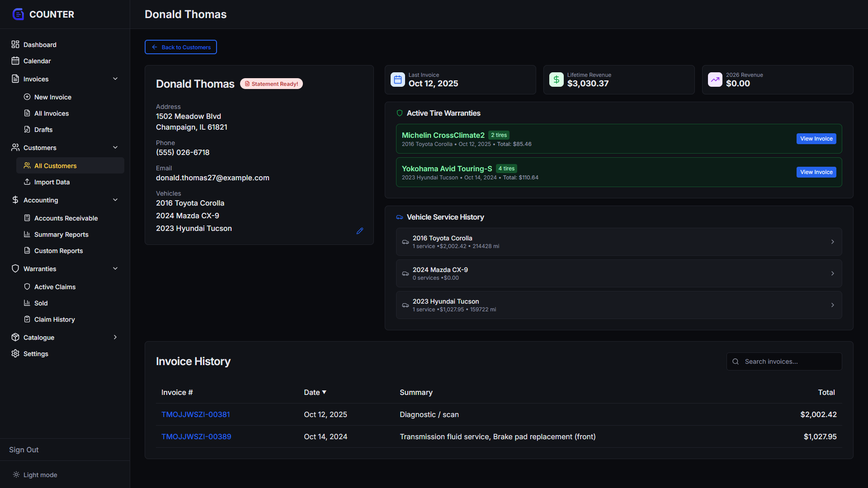Go to Accounts Receivable
Viewport: 868px width, 488px height.
pyautogui.click(x=70, y=218)
